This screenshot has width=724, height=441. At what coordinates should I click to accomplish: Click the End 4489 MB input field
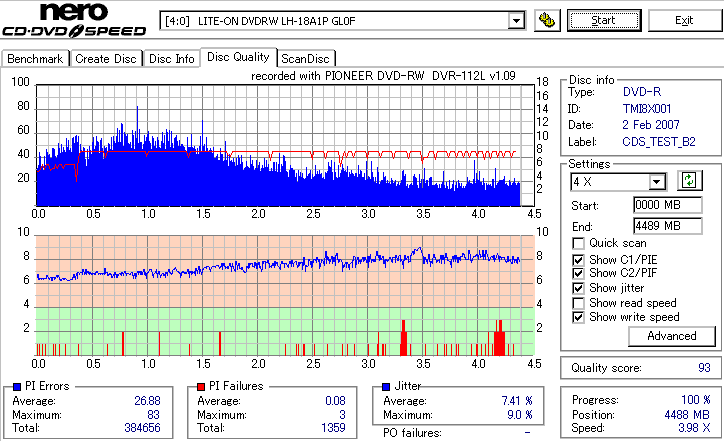(x=668, y=226)
